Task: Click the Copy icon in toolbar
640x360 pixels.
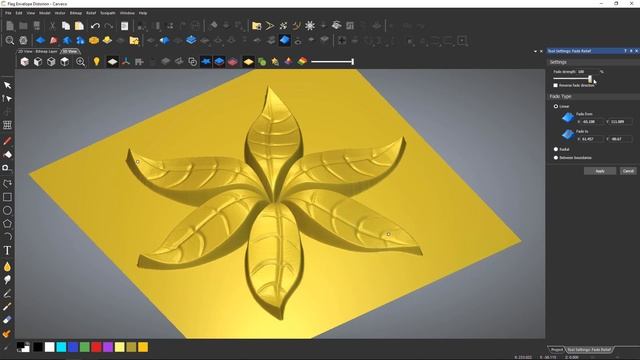Action: [66, 26]
